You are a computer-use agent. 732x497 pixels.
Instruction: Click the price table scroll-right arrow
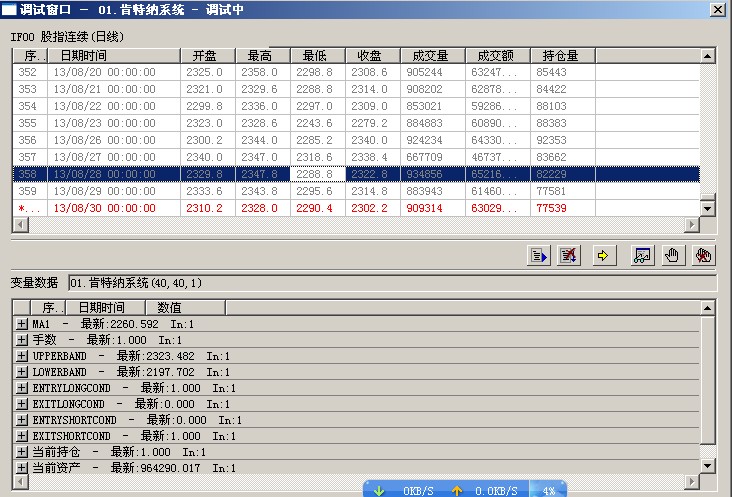(x=692, y=224)
